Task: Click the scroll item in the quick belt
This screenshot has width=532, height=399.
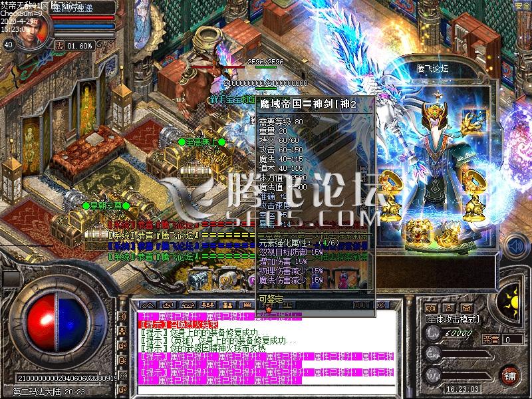Action: point(227,279)
